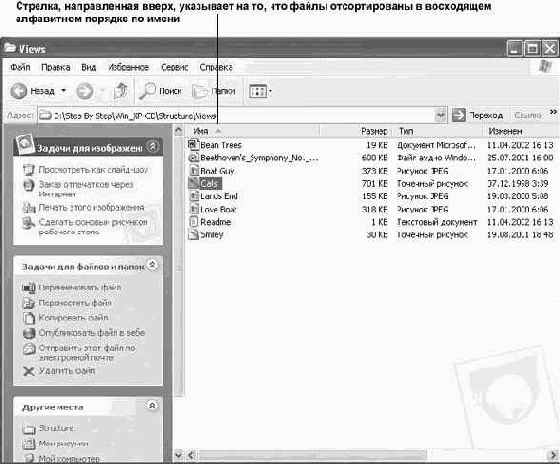Expand the address bar dropdown
Screen dimensions: 560x464
(441, 115)
